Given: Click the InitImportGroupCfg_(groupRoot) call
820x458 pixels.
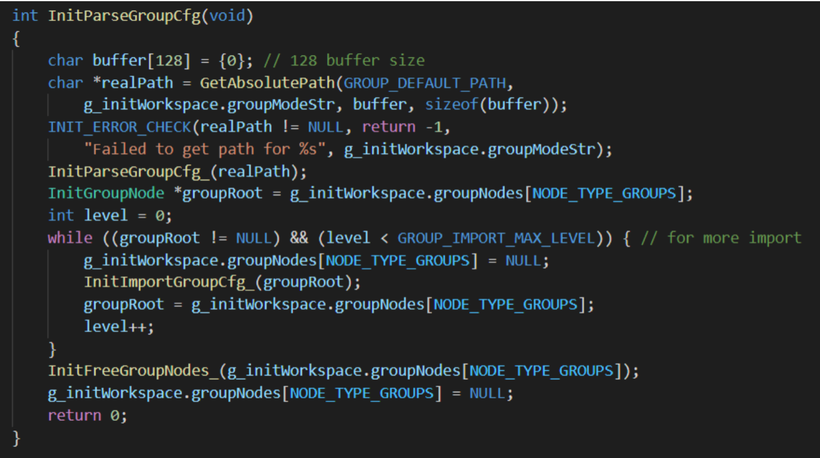Looking at the screenshot, I should (x=222, y=282).
